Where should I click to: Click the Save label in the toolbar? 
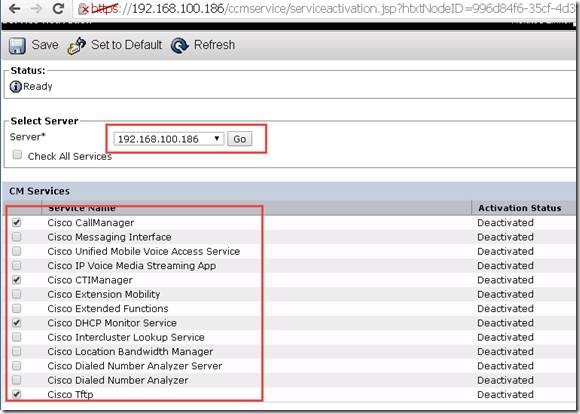point(45,45)
